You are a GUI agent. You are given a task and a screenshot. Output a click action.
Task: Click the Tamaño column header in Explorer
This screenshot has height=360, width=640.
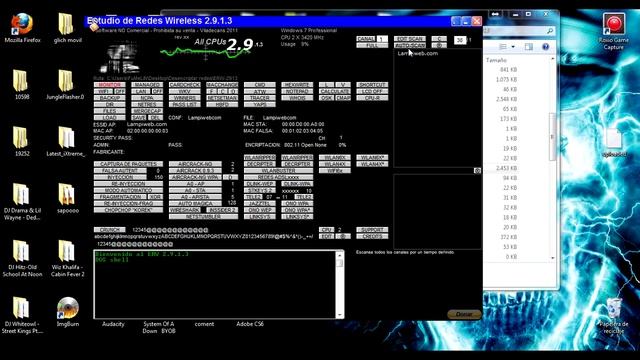coord(496,60)
